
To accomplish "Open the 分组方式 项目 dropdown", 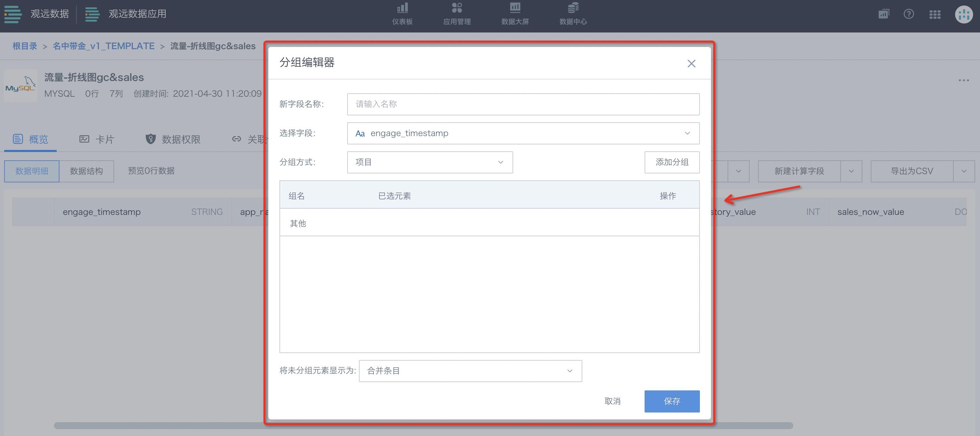I will [x=429, y=162].
